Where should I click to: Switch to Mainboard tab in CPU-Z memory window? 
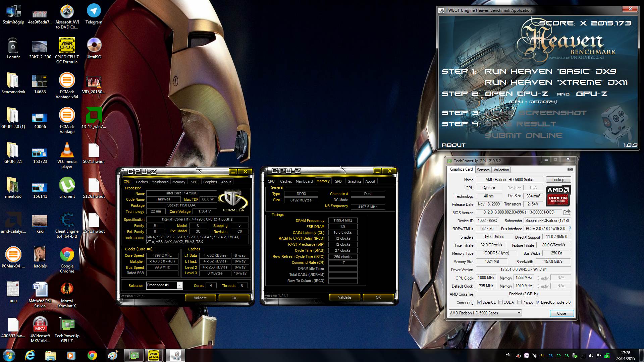click(304, 181)
